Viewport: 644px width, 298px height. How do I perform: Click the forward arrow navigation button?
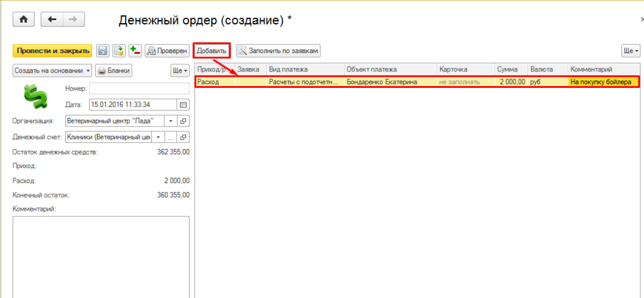[x=73, y=20]
